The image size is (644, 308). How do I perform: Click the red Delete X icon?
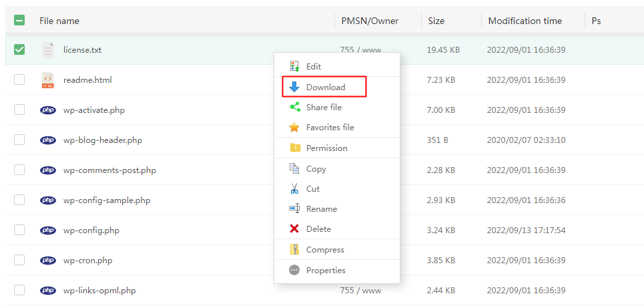point(294,228)
